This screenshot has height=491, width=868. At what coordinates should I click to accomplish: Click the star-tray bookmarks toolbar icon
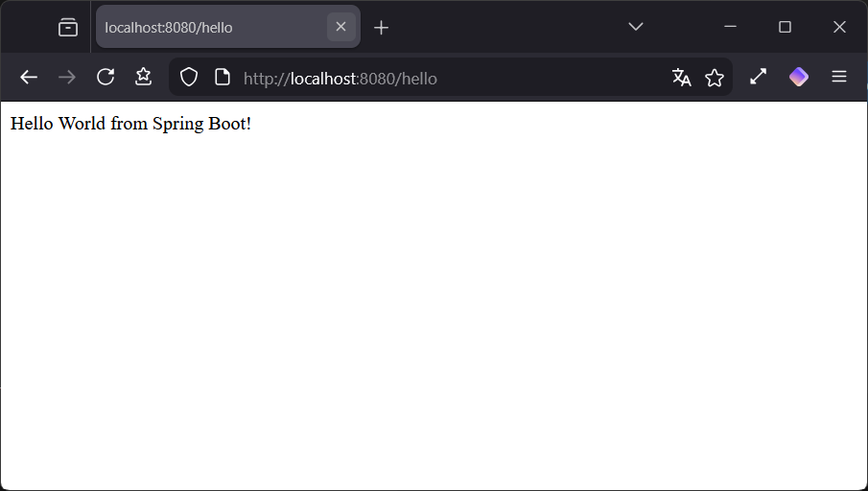point(143,77)
